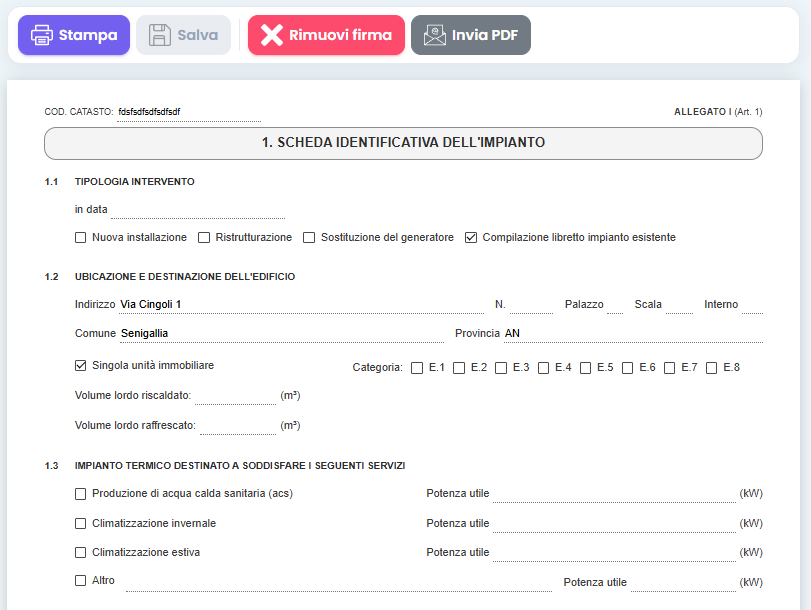Click Potenza utile field in Altro row
811x610 pixels.
(683, 583)
